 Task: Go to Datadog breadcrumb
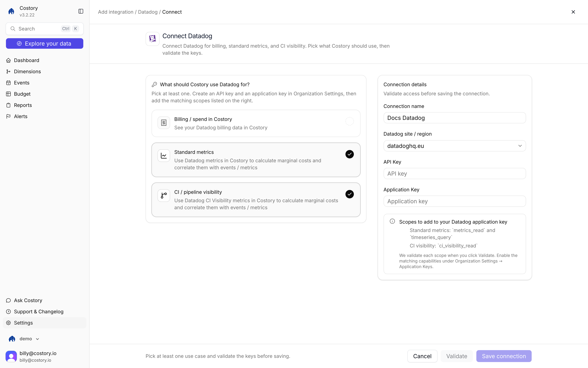pos(148,12)
